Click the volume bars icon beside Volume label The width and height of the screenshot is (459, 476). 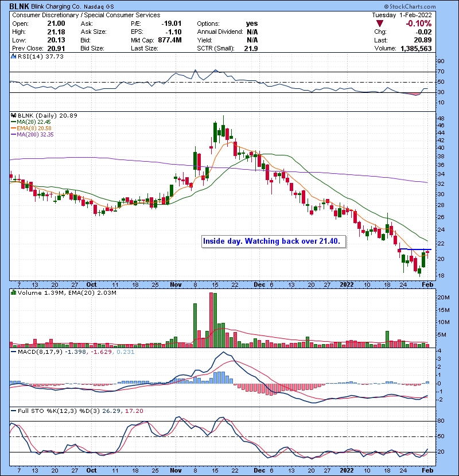pos(13,292)
